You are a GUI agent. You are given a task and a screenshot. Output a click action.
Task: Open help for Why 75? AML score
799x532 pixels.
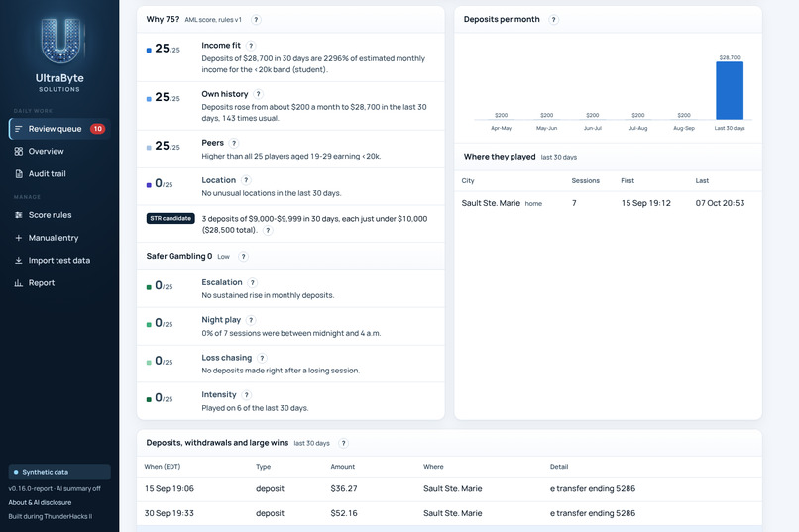tap(257, 20)
